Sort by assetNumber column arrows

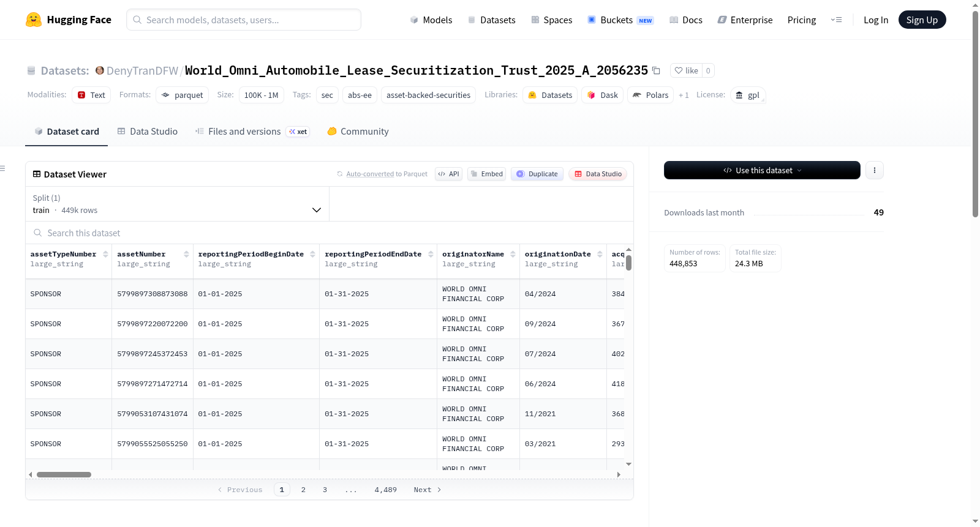click(x=186, y=254)
